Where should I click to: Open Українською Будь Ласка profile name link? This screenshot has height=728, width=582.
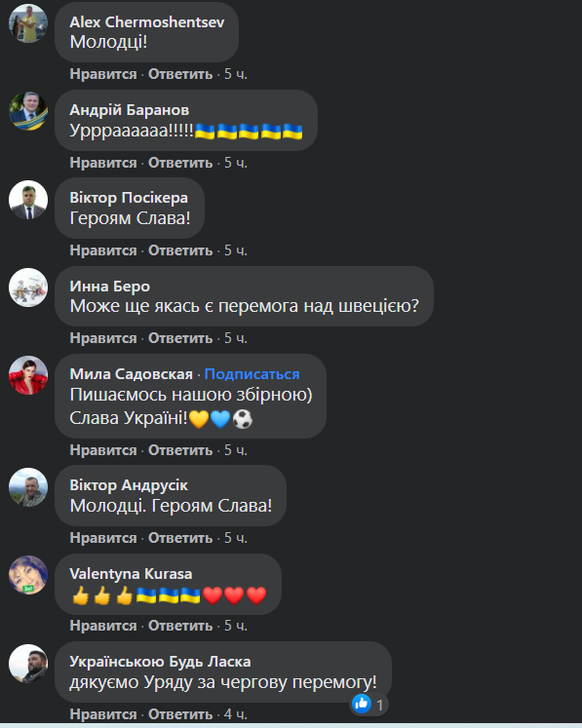pos(160,662)
